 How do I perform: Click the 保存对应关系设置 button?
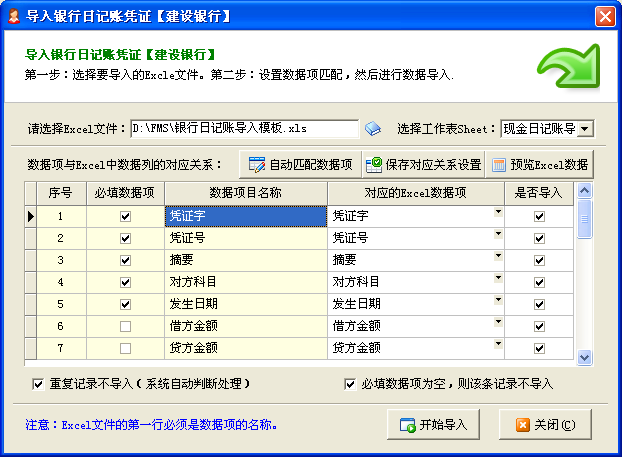pyautogui.click(x=423, y=164)
